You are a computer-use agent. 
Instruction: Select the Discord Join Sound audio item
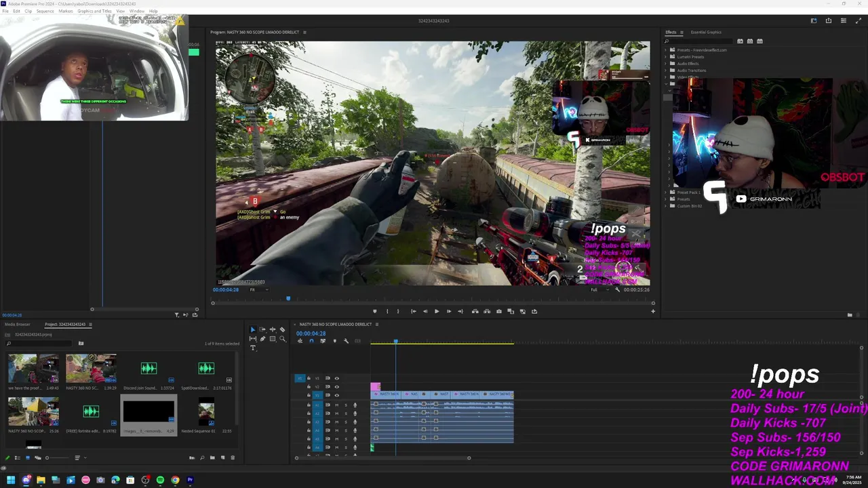coord(149,368)
